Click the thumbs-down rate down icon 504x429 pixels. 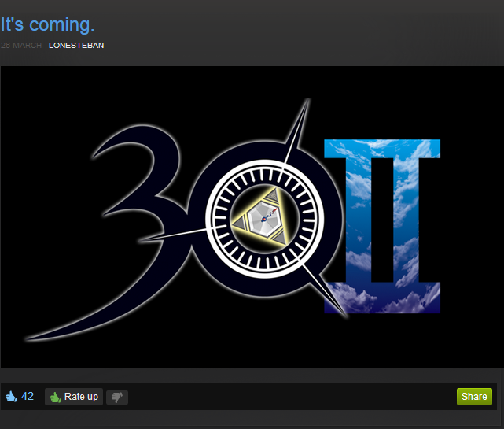117,398
